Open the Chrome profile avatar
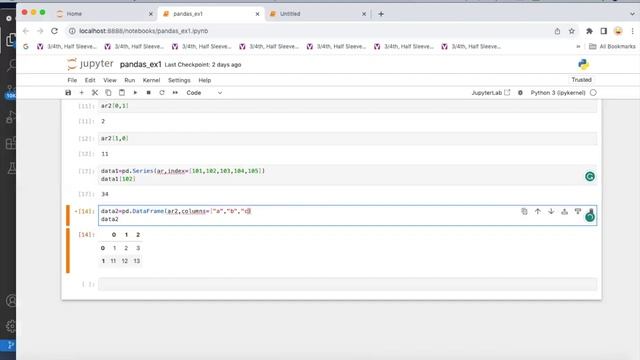640x360 pixels. coord(618,31)
